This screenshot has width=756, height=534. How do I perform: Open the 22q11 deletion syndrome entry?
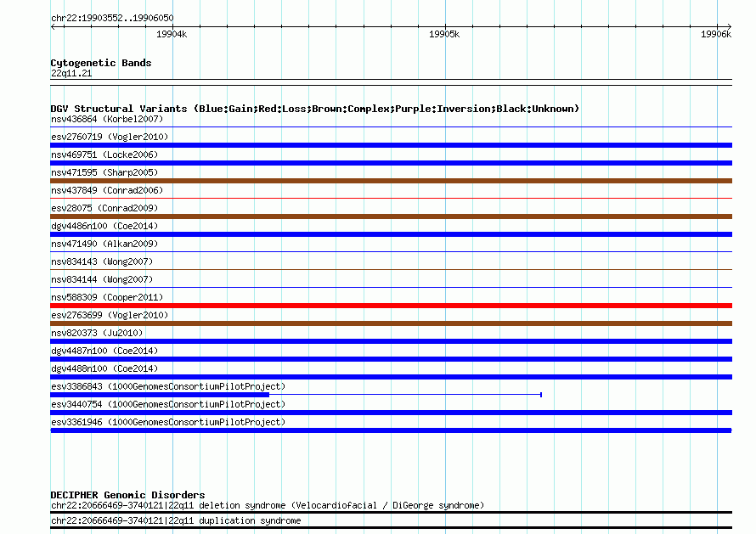click(x=268, y=506)
